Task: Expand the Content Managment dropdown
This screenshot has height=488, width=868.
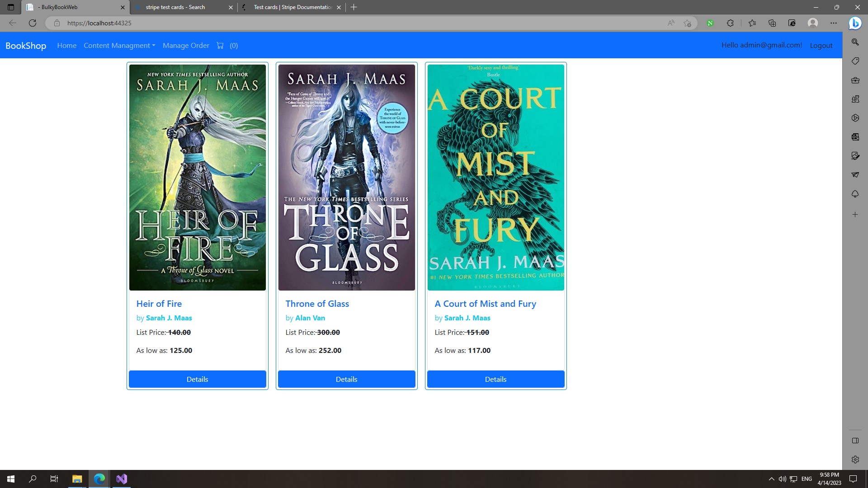Action: [x=119, y=46]
